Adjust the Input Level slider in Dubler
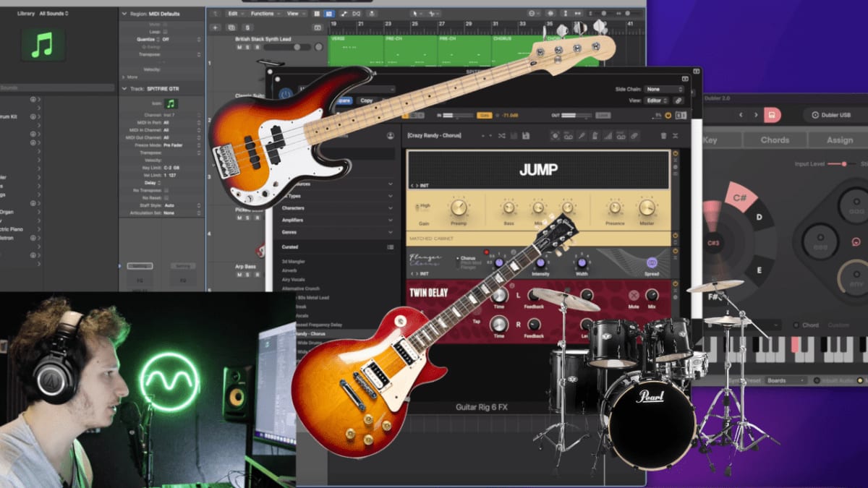The height and width of the screenshot is (488, 868). (x=845, y=164)
